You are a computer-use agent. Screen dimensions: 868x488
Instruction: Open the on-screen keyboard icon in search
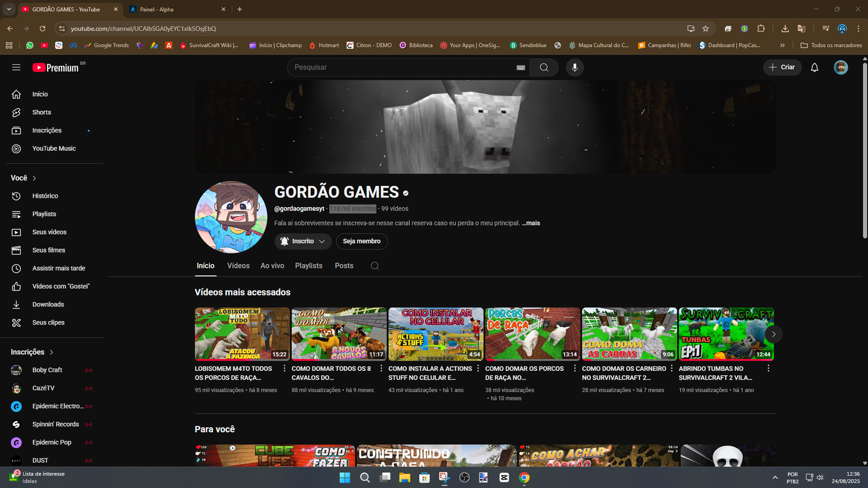click(521, 67)
